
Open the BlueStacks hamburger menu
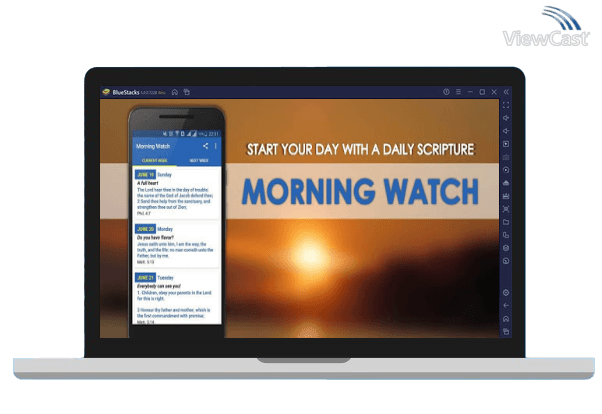click(458, 92)
